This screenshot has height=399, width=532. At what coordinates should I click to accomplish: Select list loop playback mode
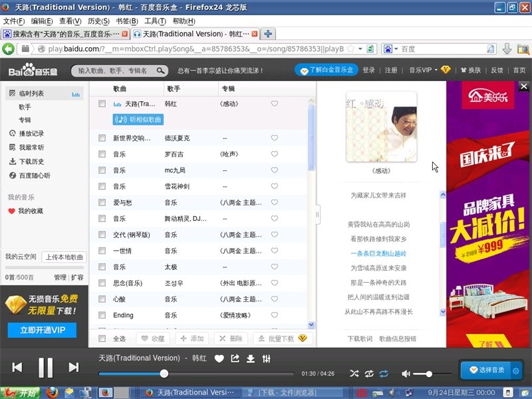pyautogui.click(x=384, y=374)
